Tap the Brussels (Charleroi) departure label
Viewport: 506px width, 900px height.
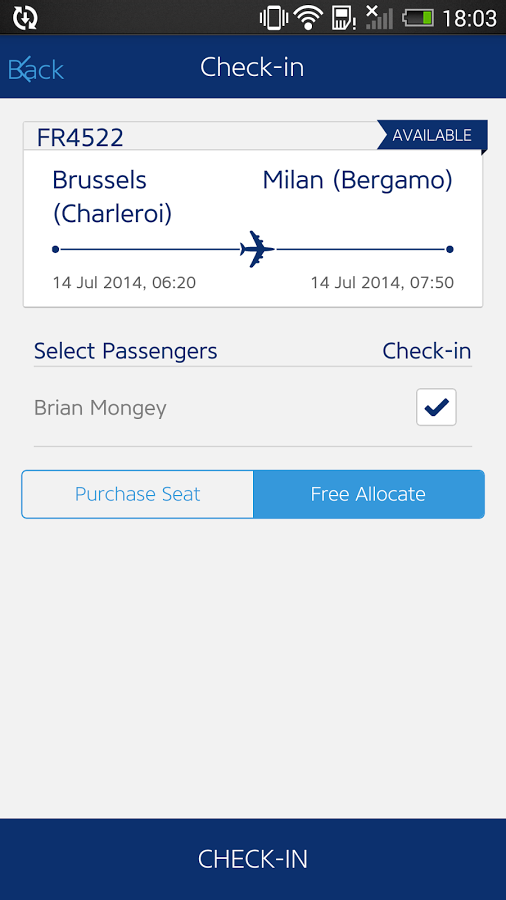112,197
